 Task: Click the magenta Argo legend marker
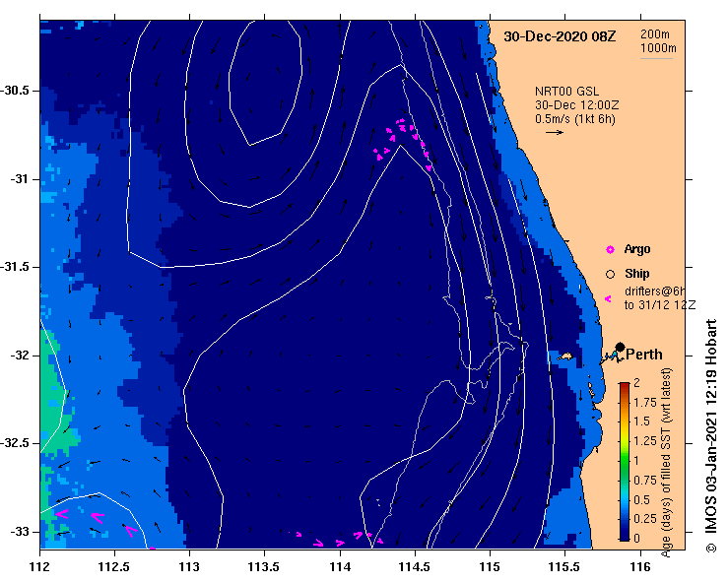click(610, 250)
